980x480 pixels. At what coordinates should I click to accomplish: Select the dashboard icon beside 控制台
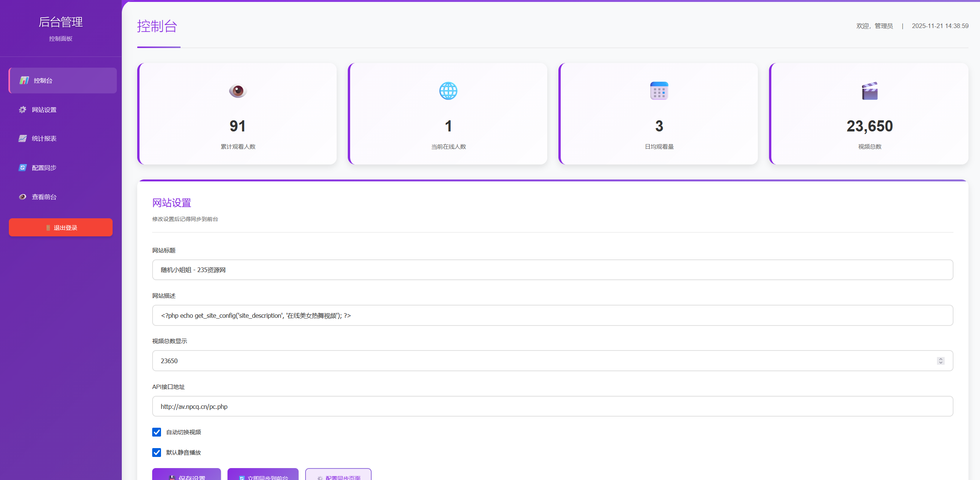24,80
